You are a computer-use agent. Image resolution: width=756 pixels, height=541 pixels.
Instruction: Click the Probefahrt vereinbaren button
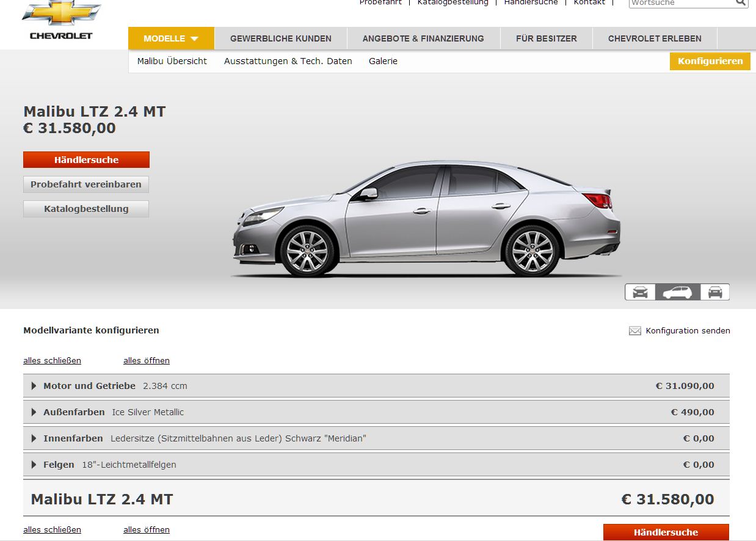(86, 184)
